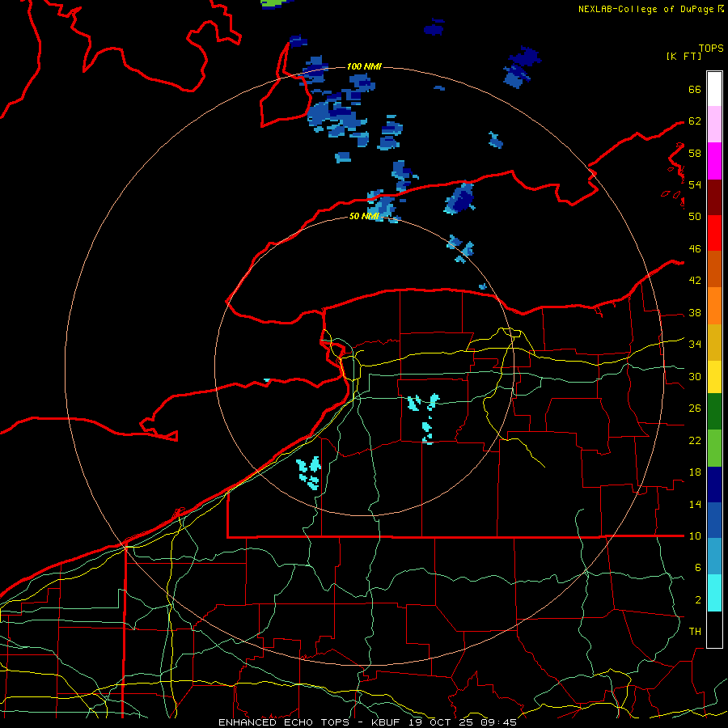
Task: Select the bright red 46 kft swatch
Action: point(714,233)
